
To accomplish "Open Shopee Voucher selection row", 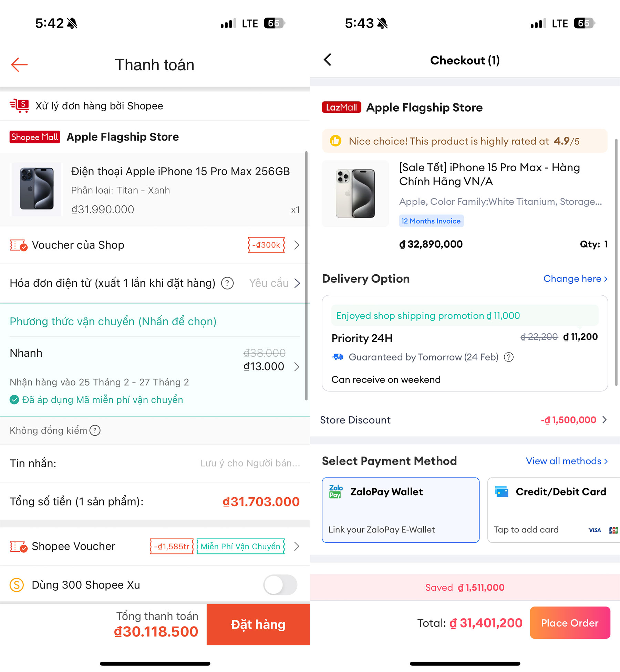I will click(x=155, y=546).
